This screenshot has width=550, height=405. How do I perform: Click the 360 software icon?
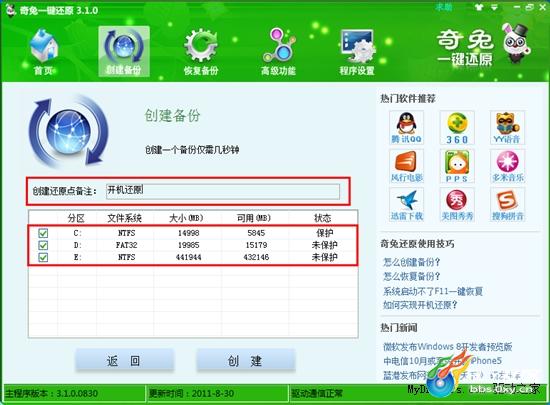[x=457, y=127]
